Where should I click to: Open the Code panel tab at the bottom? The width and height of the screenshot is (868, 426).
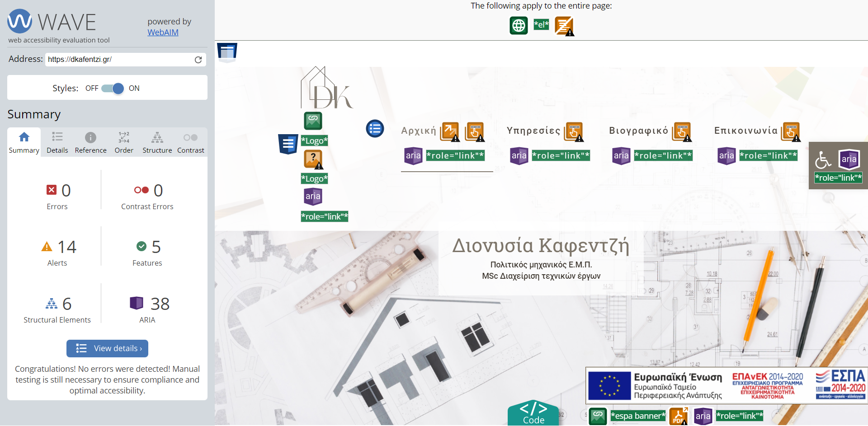pos(533,413)
